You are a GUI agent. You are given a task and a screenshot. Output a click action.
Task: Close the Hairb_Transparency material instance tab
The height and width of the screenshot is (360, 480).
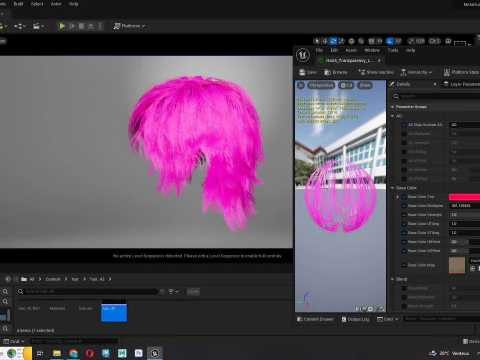tap(379, 61)
